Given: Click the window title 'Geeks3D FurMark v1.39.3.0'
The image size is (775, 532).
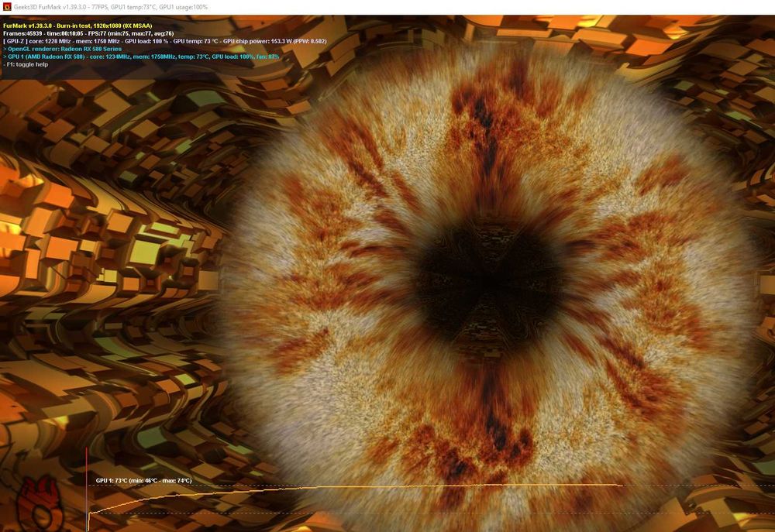Looking at the screenshot, I should [x=51, y=8].
